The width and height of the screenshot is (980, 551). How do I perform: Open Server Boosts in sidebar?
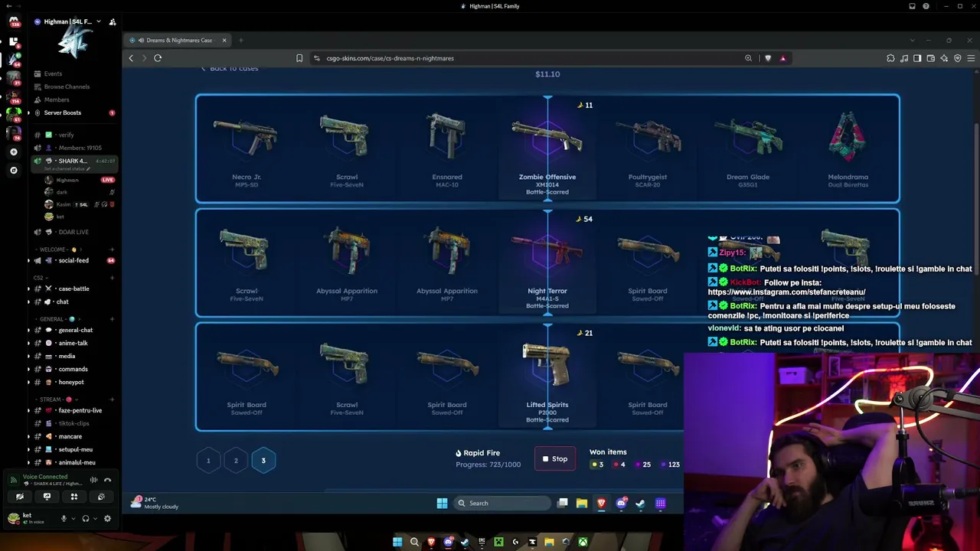point(73,112)
